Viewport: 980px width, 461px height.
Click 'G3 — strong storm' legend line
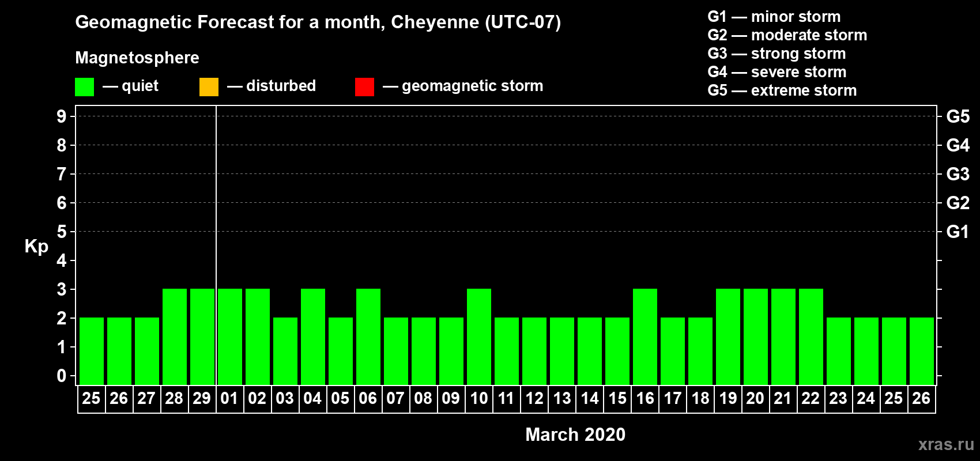pyautogui.click(x=777, y=54)
